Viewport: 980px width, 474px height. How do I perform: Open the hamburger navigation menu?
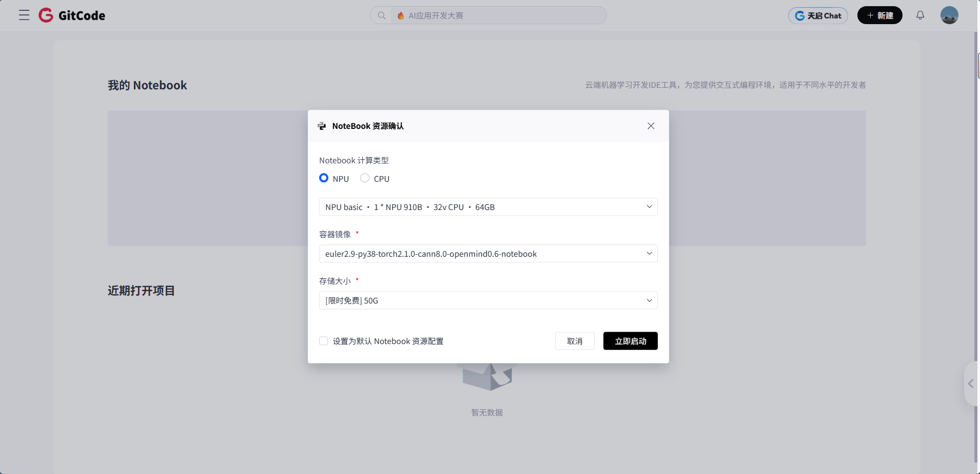coord(24,15)
